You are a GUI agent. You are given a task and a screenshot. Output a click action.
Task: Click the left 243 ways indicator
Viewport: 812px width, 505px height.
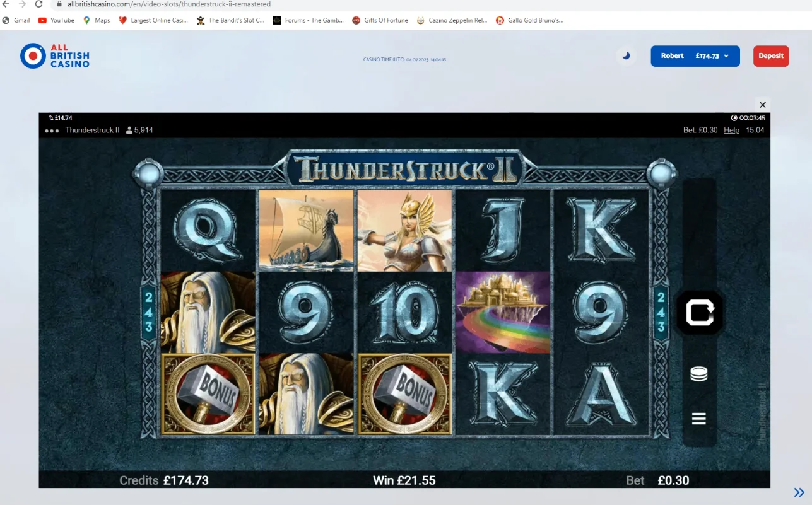[150, 312]
